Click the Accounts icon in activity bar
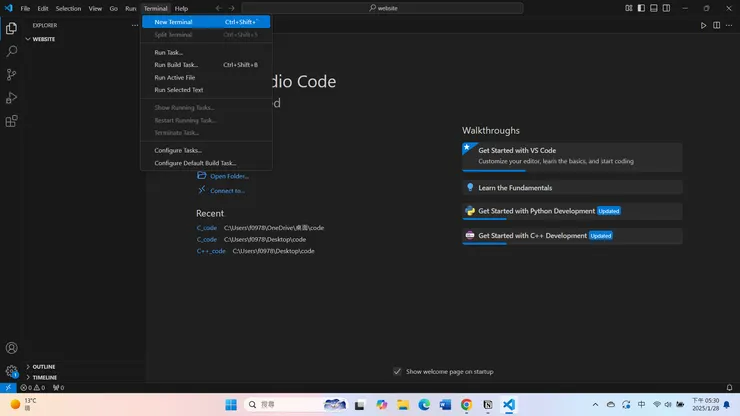Viewport: 740px width, 416px height. click(x=12, y=348)
